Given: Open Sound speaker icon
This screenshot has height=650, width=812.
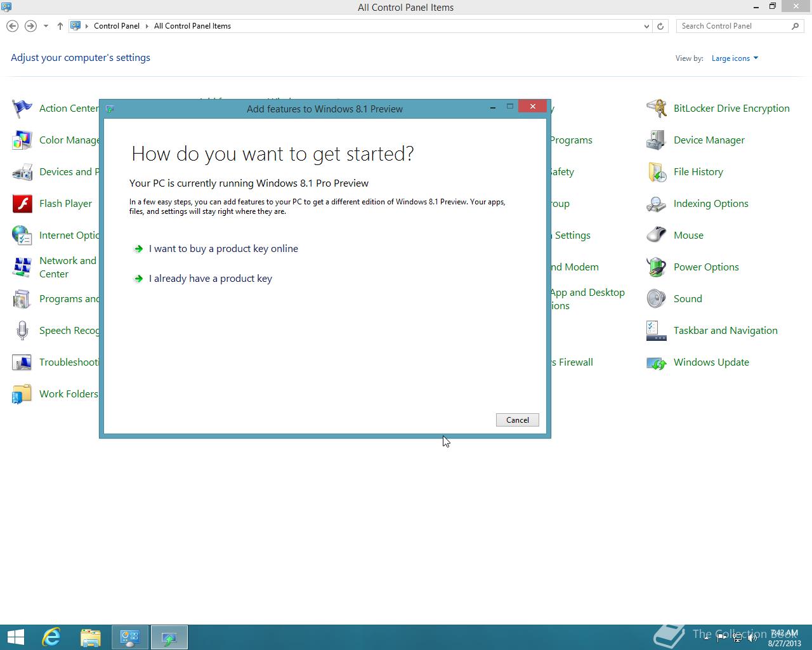Looking at the screenshot, I should click(657, 299).
